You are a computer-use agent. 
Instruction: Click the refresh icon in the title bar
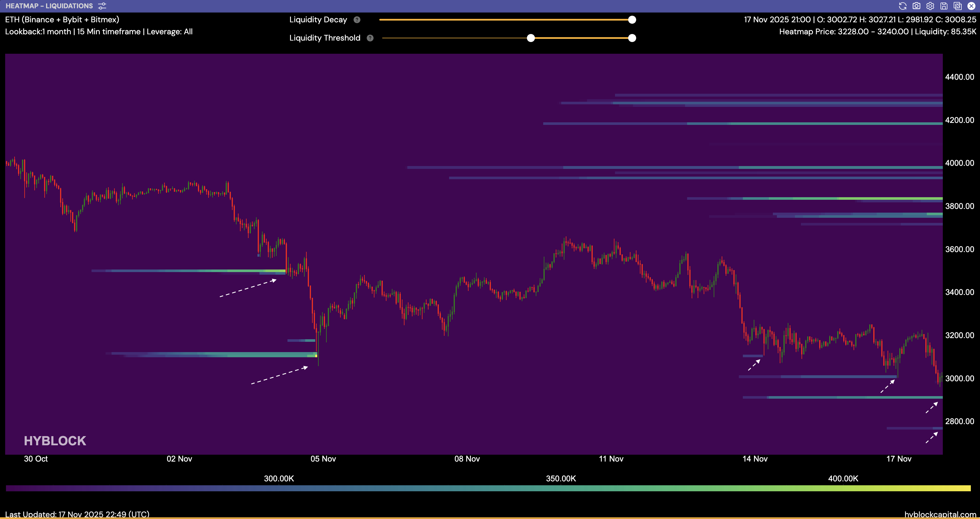[x=903, y=6]
